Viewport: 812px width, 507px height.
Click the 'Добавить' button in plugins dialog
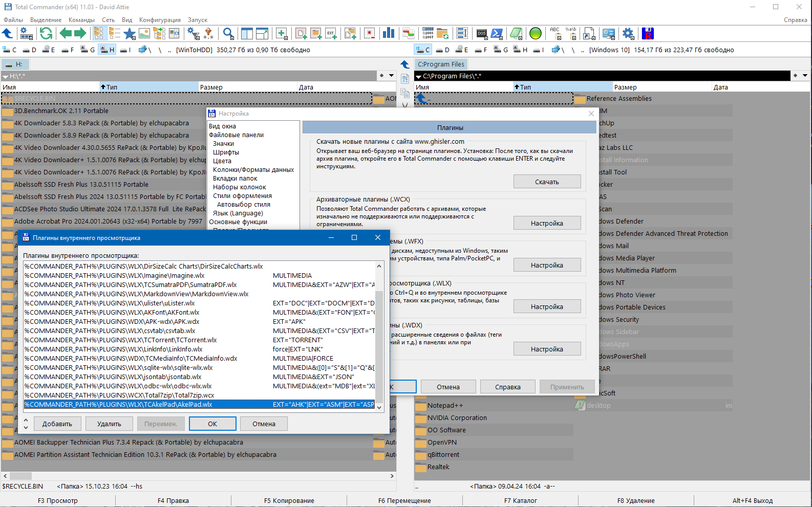pos(57,424)
